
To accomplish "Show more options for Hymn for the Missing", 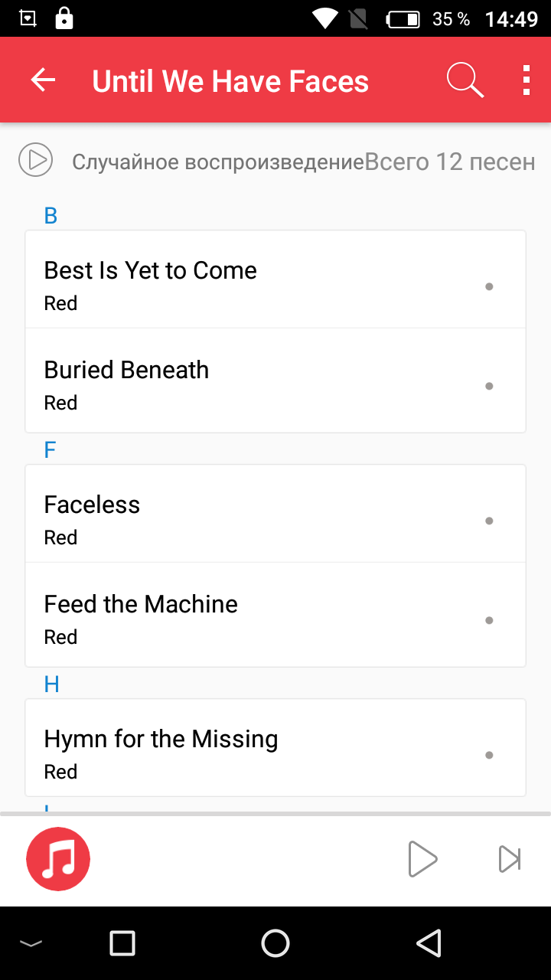I will point(489,755).
